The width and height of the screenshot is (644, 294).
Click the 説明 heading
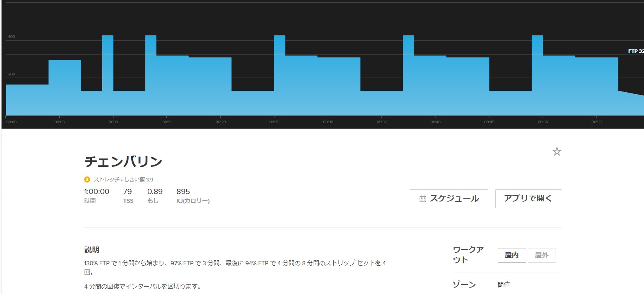[x=92, y=250]
